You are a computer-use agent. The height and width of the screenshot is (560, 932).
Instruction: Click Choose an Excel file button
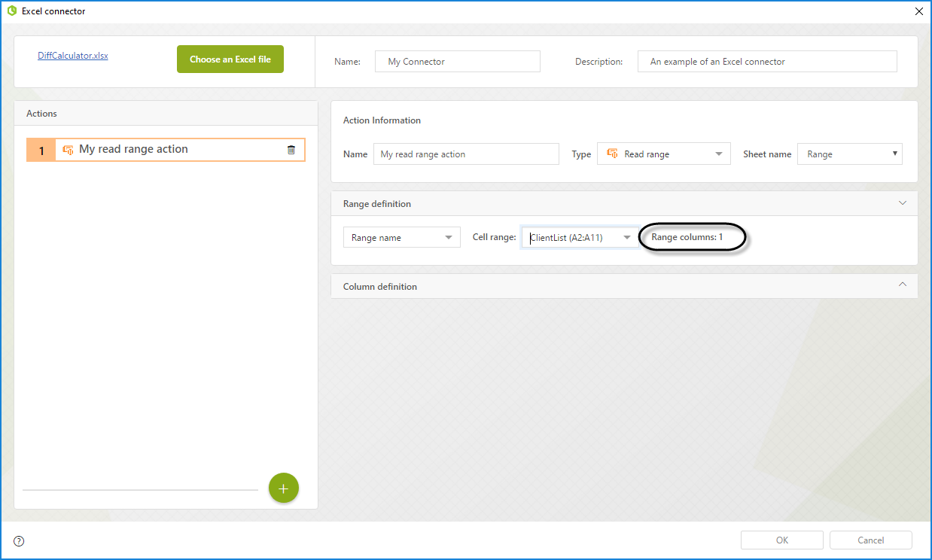[x=230, y=59]
